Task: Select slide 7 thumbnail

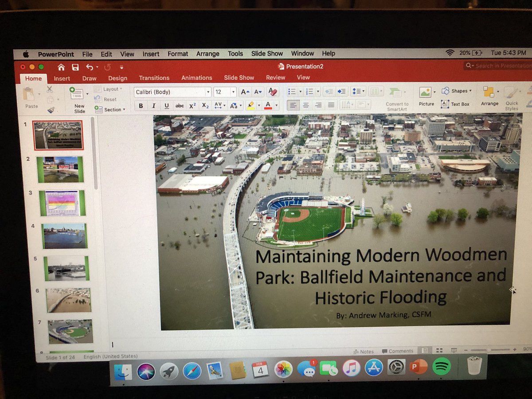Action: tap(70, 331)
